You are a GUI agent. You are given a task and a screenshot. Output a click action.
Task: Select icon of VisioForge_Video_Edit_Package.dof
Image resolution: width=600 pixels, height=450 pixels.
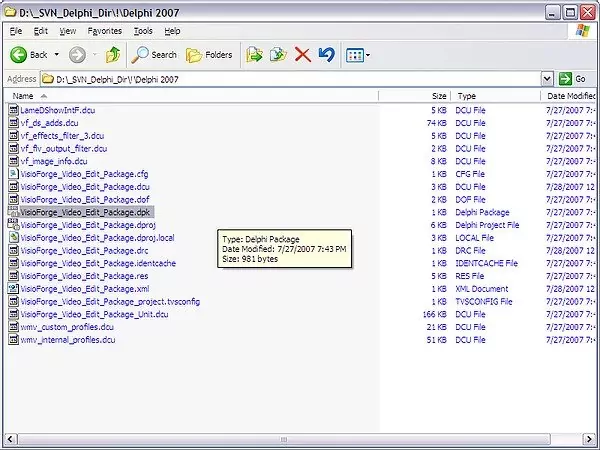coord(13,199)
